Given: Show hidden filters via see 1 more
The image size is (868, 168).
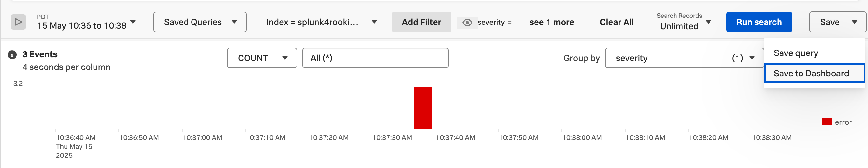Looking at the screenshot, I should point(551,22).
